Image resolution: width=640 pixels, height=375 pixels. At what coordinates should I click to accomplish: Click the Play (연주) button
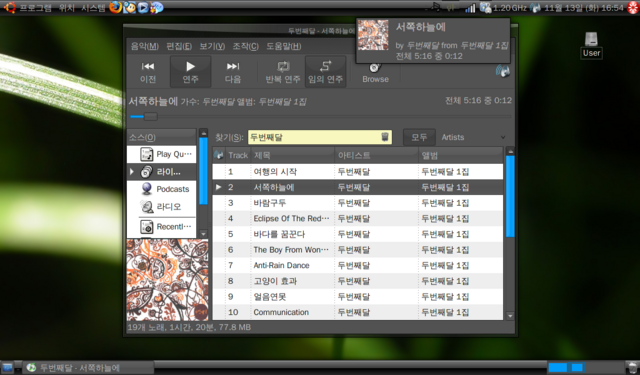tap(190, 72)
